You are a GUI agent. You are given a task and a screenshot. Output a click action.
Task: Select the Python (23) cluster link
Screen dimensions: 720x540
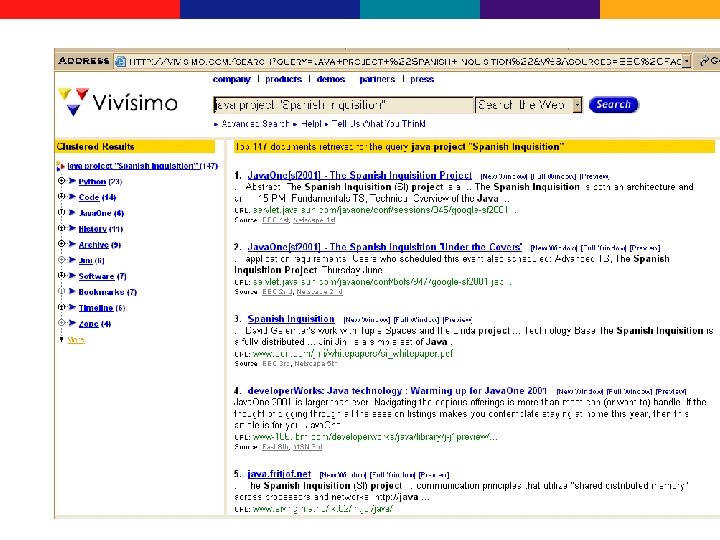[100, 181]
